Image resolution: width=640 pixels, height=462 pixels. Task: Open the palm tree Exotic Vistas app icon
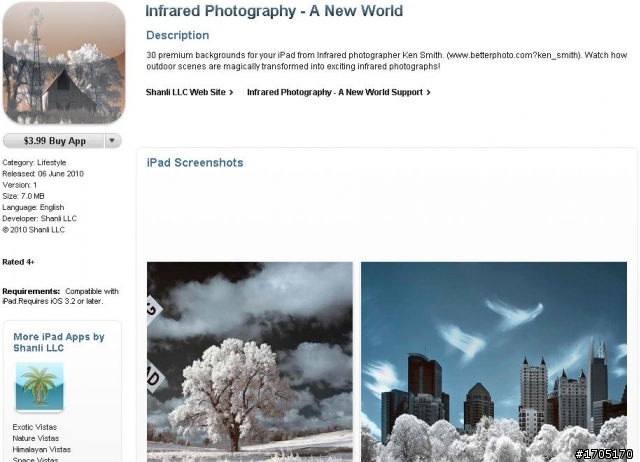(40, 386)
